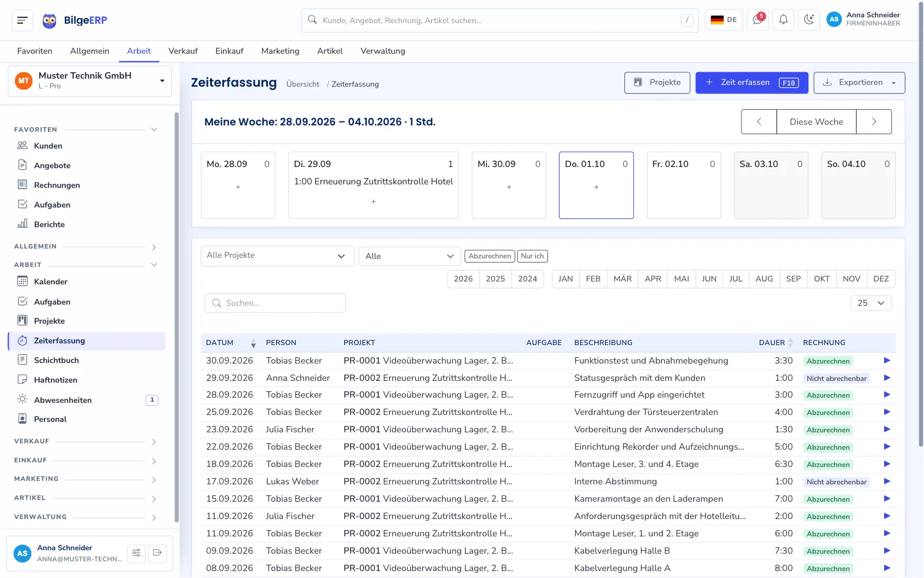Switch dark mode with moon icon

tap(809, 20)
